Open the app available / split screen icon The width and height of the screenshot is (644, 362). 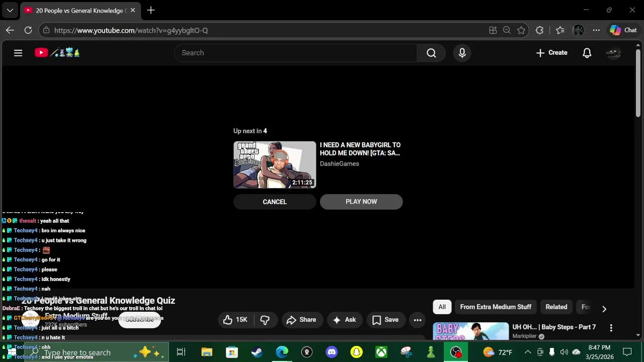click(x=493, y=30)
